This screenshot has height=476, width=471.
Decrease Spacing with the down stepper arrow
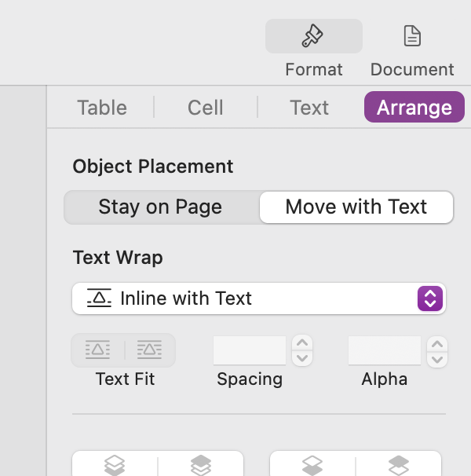coord(302,358)
